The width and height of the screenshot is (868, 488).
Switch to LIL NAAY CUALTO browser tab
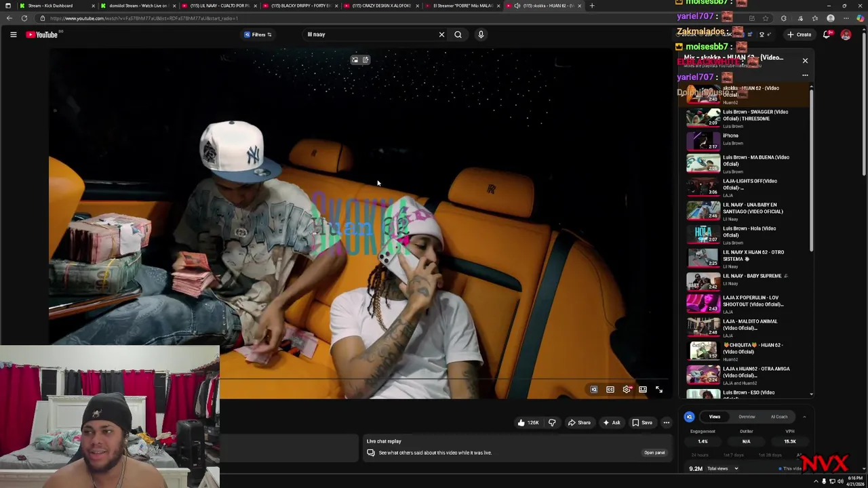218,5
